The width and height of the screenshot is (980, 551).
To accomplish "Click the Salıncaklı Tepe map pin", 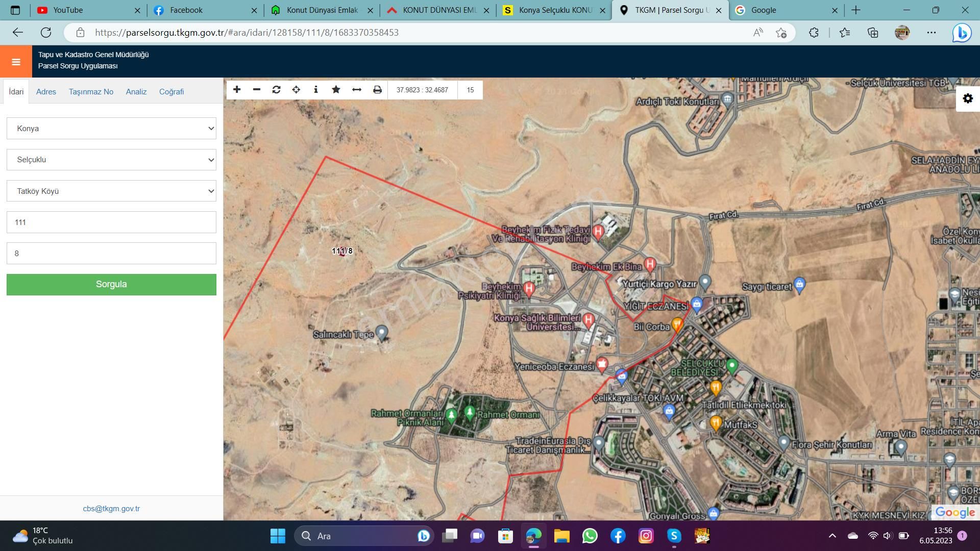I will click(x=382, y=333).
